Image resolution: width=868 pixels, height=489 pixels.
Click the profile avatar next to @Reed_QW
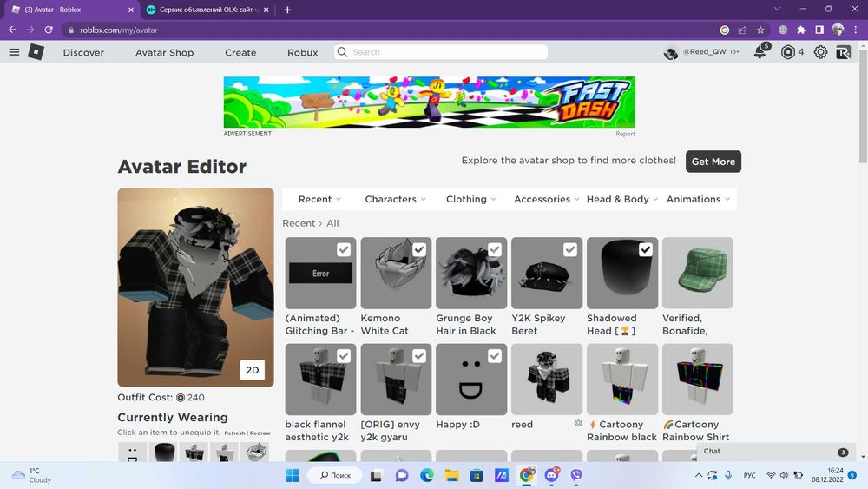click(x=671, y=53)
